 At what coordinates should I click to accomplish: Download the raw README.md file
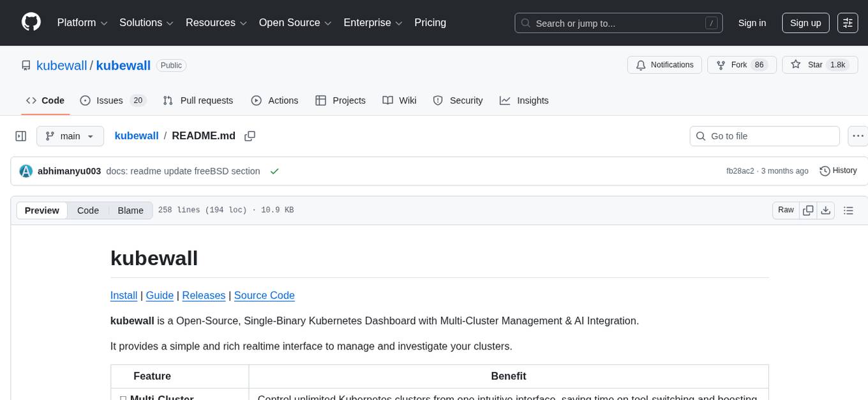[826, 210]
